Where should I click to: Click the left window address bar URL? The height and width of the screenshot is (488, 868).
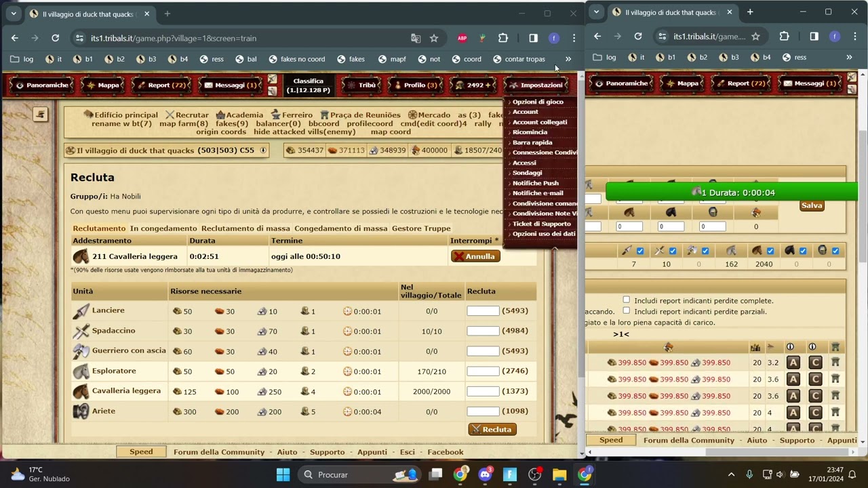point(174,38)
